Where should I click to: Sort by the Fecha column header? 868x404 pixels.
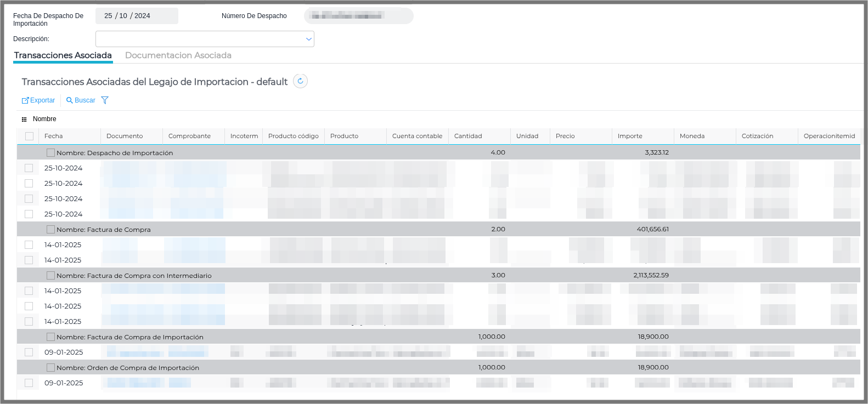54,136
